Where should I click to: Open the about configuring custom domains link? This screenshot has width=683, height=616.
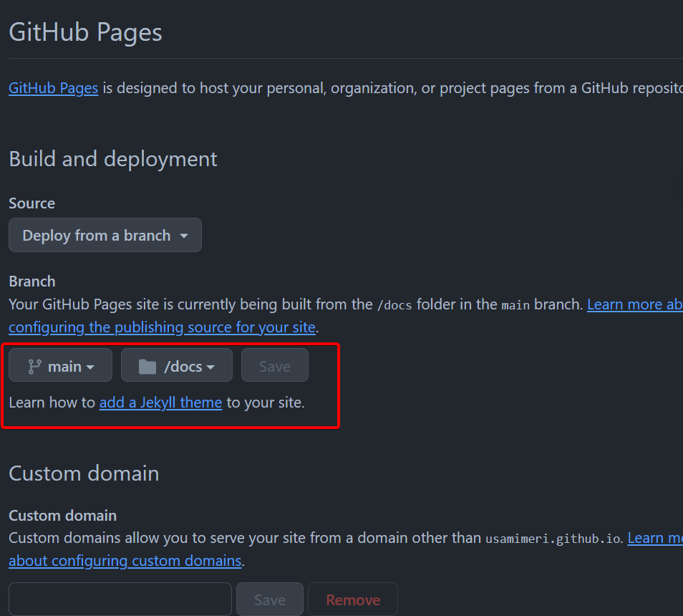point(125,560)
